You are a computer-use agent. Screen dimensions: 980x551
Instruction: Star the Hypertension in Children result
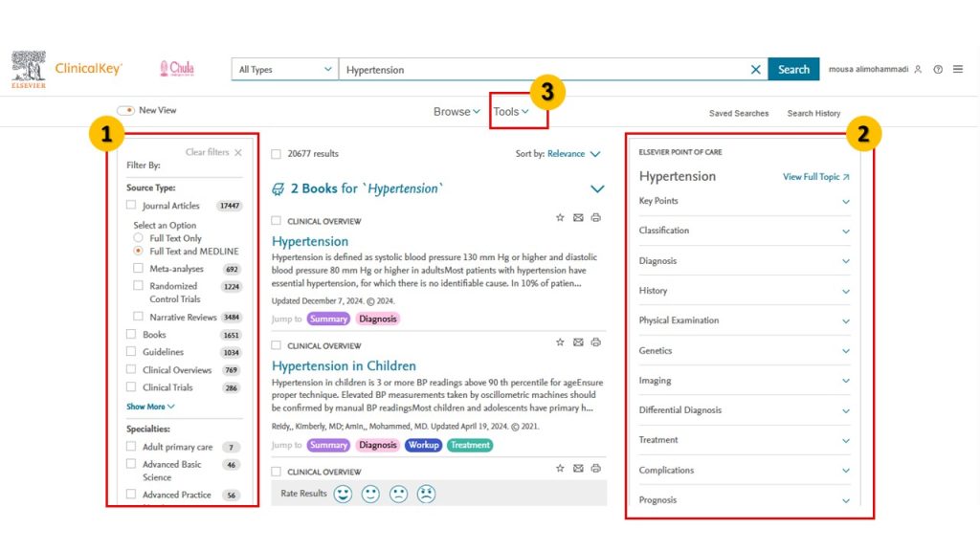coord(560,342)
